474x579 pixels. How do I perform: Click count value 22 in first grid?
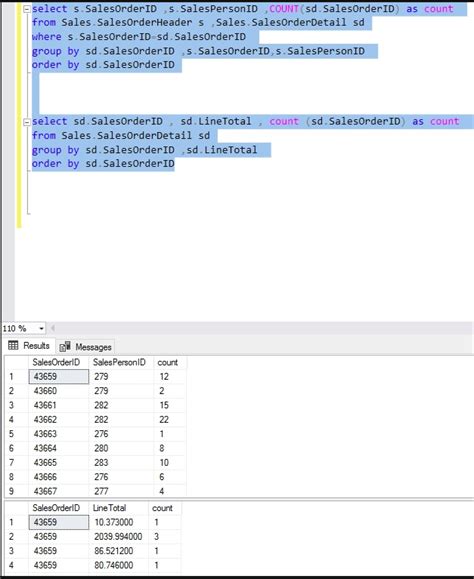(x=170, y=420)
